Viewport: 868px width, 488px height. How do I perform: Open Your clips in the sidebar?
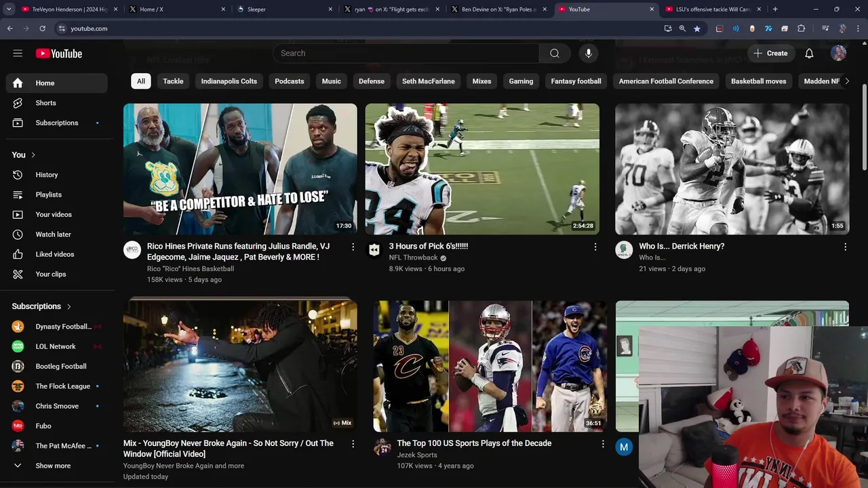pos(57,274)
